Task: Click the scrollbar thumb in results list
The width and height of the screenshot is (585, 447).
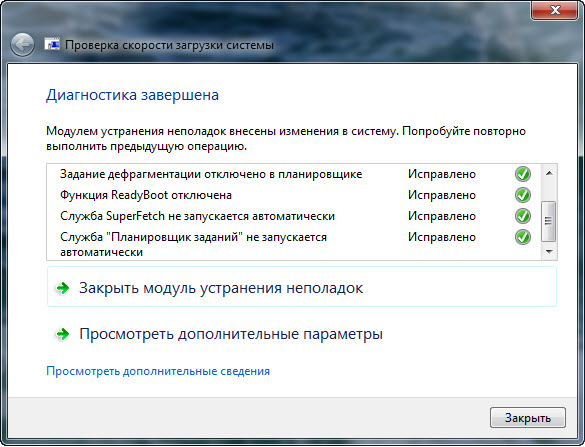Action: 548,221
